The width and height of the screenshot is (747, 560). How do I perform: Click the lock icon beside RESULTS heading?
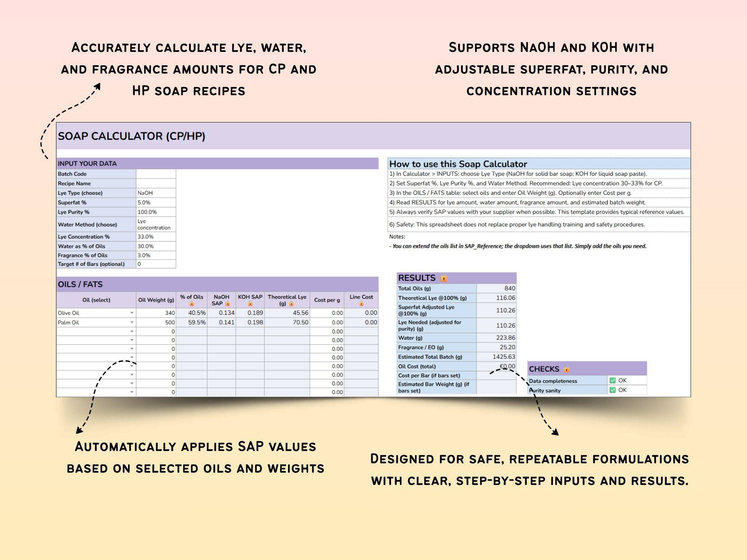pos(444,278)
